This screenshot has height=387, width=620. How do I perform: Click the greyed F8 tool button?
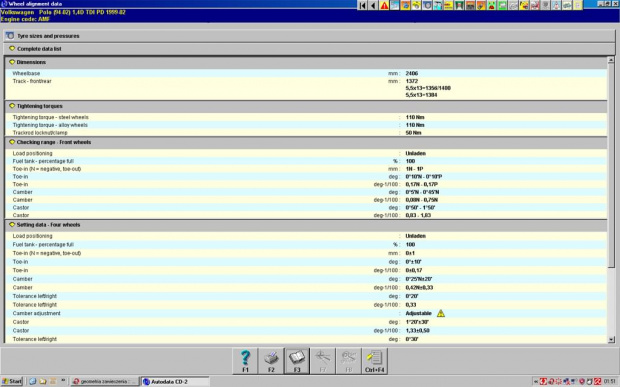coord(348,361)
